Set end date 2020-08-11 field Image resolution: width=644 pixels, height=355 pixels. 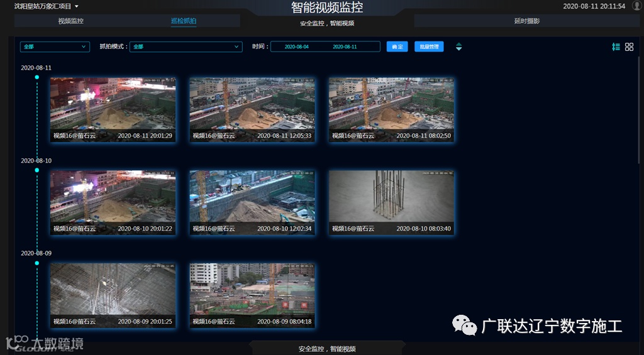coord(345,46)
